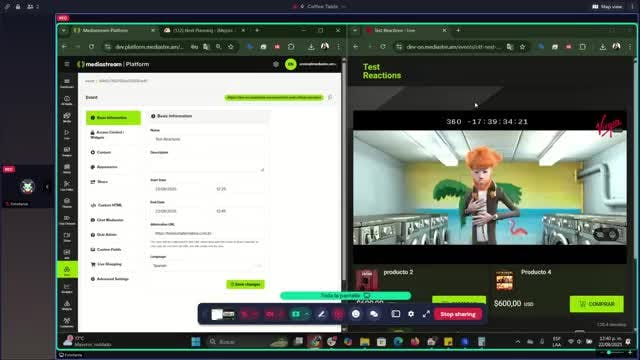Open the Mediastream hamburger menu
This screenshot has width=640, height=360.
(x=67, y=64)
